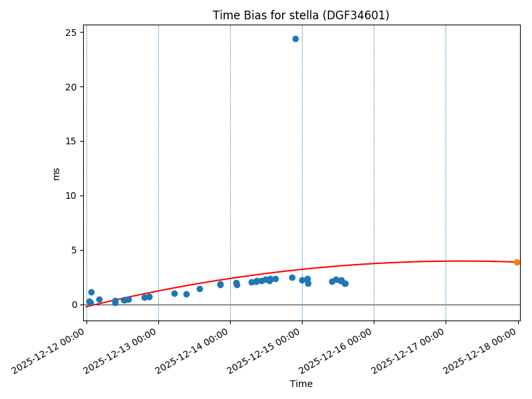Pick the y-axis tick label 5
The width and height of the screenshot is (532, 399).
72,250
